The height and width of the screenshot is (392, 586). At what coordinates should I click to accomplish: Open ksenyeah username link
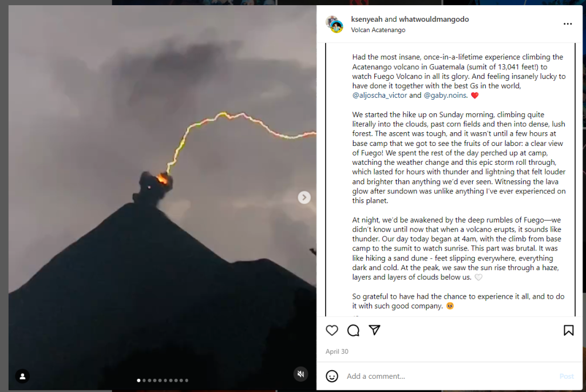pos(367,19)
